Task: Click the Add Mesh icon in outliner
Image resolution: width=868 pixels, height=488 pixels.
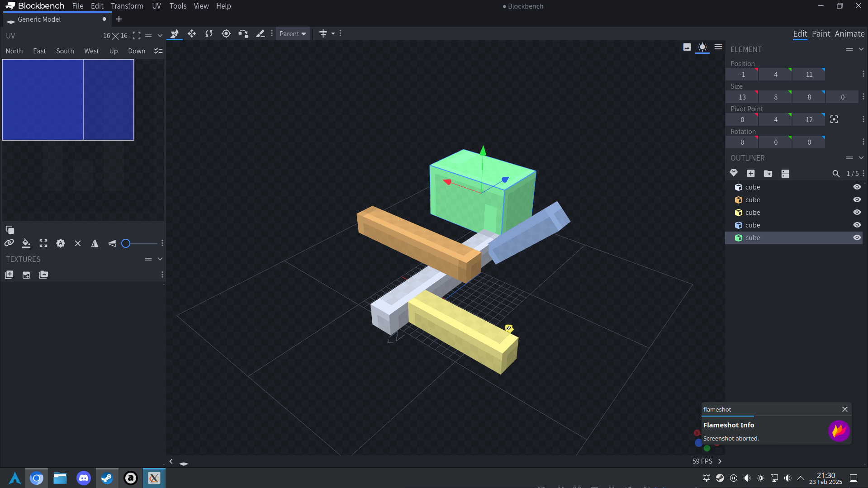Action: (734, 174)
